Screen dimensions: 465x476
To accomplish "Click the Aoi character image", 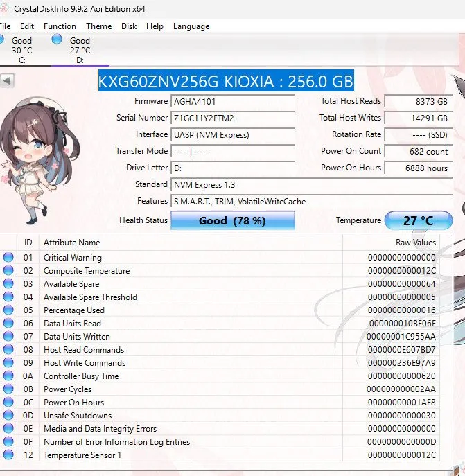I will point(40,161).
